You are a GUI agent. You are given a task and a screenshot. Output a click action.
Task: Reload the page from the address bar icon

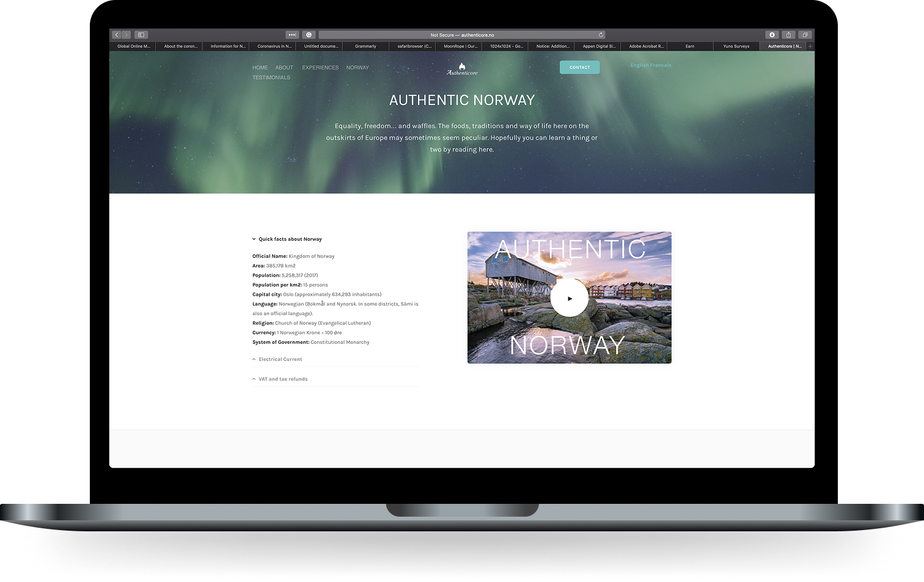coord(600,35)
